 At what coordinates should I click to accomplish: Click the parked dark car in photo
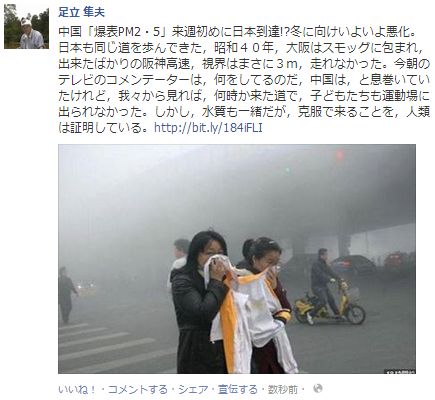353,265
